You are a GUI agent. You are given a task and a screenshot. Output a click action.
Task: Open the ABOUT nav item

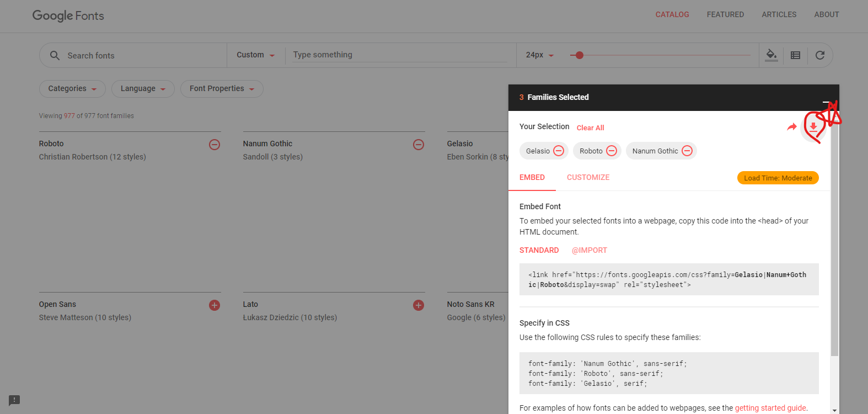[827, 14]
